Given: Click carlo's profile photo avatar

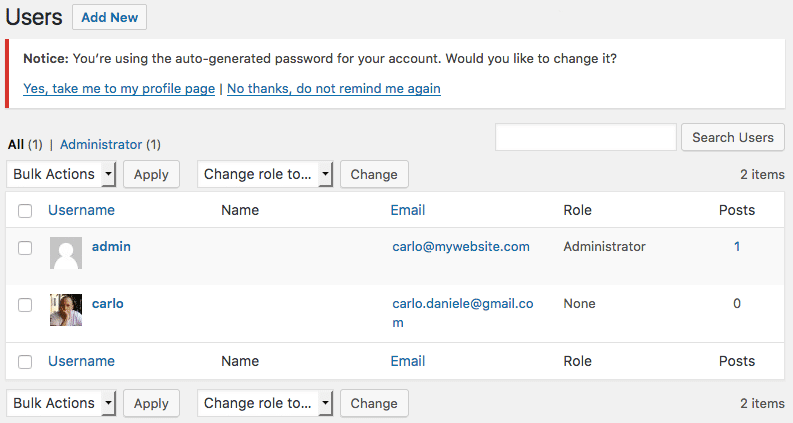Looking at the screenshot, I should pos(66,310).
